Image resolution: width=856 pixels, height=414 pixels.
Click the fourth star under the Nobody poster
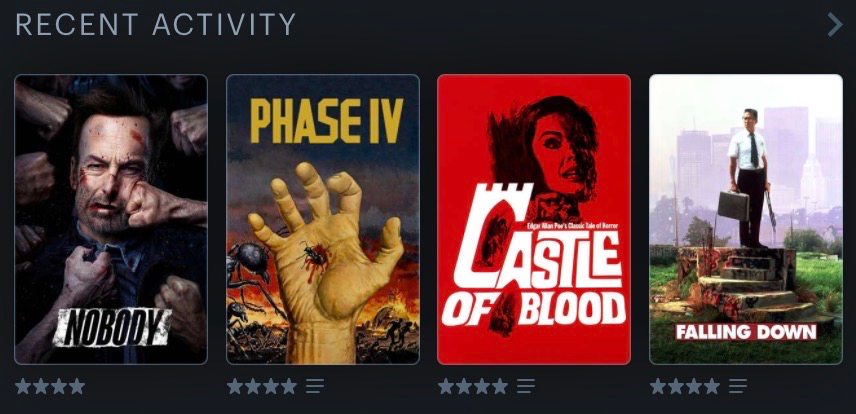(x=77, y=387)
